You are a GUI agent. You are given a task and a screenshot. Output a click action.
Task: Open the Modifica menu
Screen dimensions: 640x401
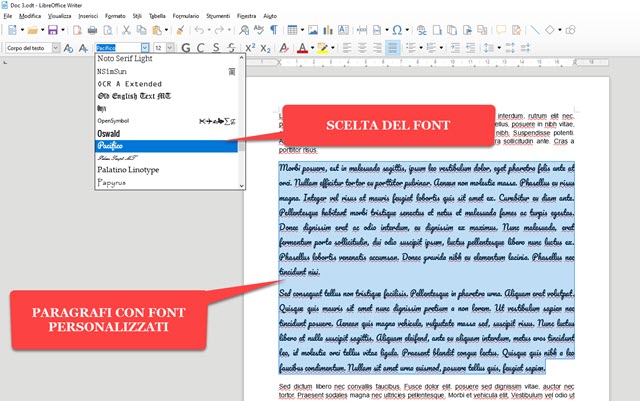tap(30, 16)
